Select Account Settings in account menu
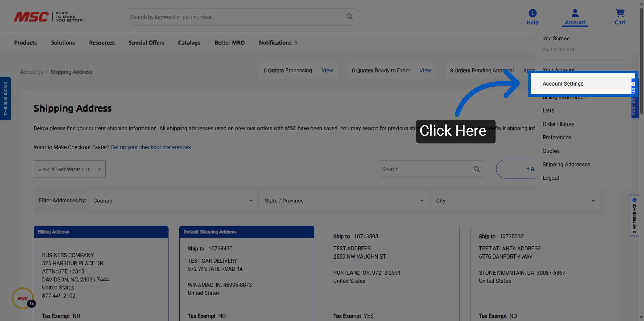The height and width of the screenshot is (321, 644). (x=583, y=84)
